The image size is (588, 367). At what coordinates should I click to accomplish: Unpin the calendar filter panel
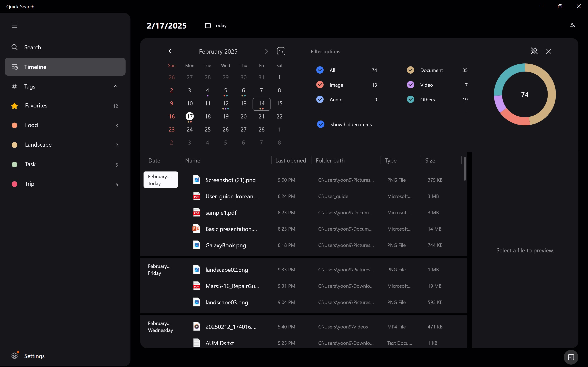(534, 51)
